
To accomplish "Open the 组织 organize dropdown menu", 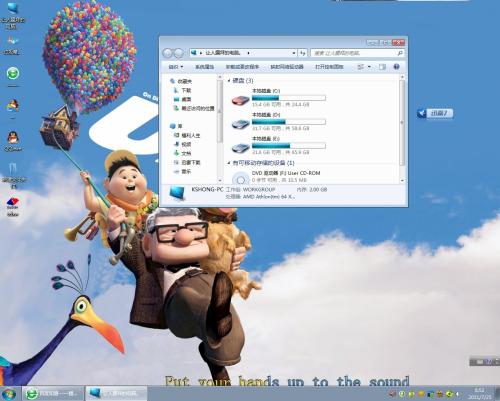I will (176, 67).
